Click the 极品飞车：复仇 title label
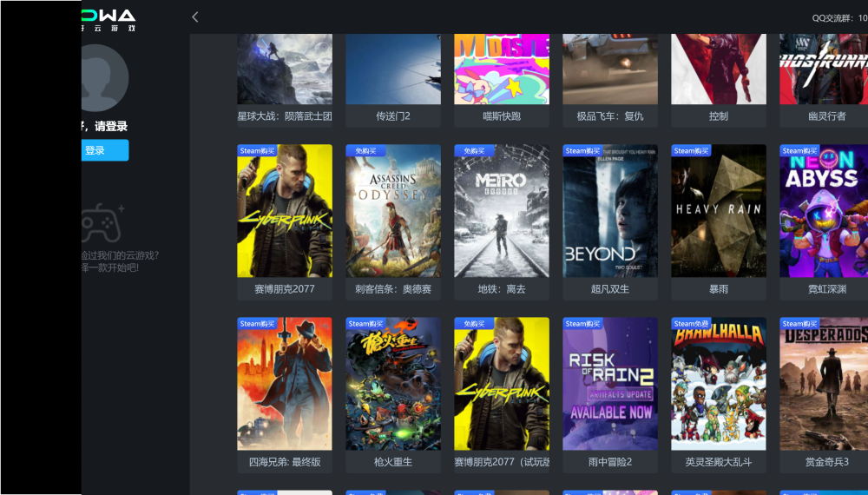The height and width of the screenshot is (495, 868). tap(610, 116)
